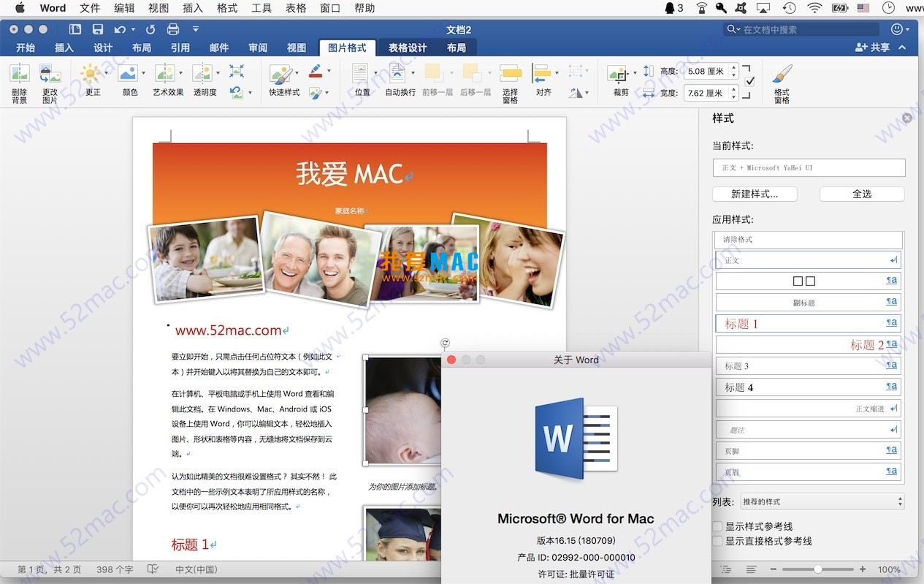Enable 显示直接格式参考线 checkbox

[717, 541]
